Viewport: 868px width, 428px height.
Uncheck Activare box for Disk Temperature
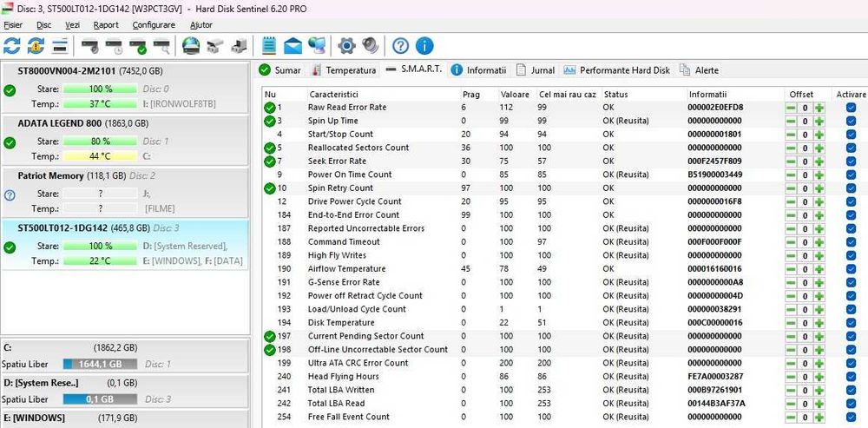(851, 323)
